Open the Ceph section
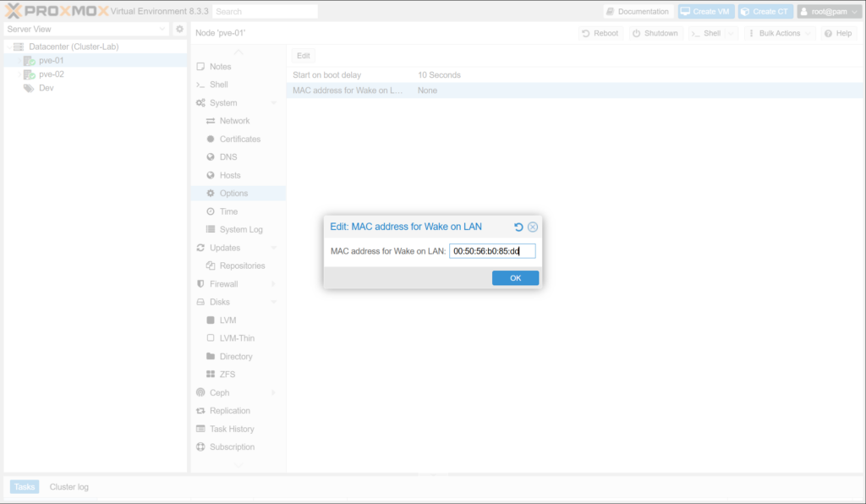Image resolution: width=866 pixels, height=504 pixels. tap(219, 392)
